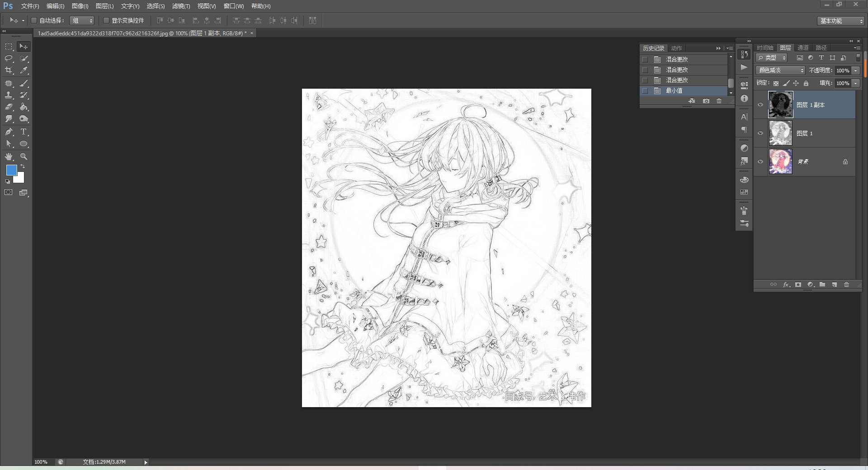Create a new layer
Screen dimensions: 868x470
coord(835,285)
